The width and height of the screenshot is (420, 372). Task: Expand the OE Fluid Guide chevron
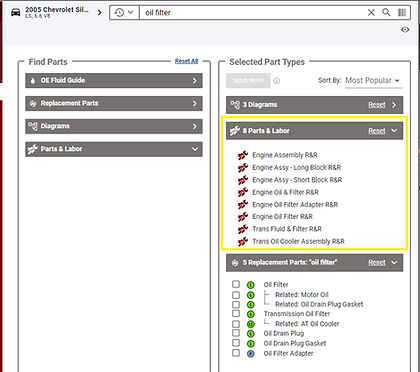point(195,81)
